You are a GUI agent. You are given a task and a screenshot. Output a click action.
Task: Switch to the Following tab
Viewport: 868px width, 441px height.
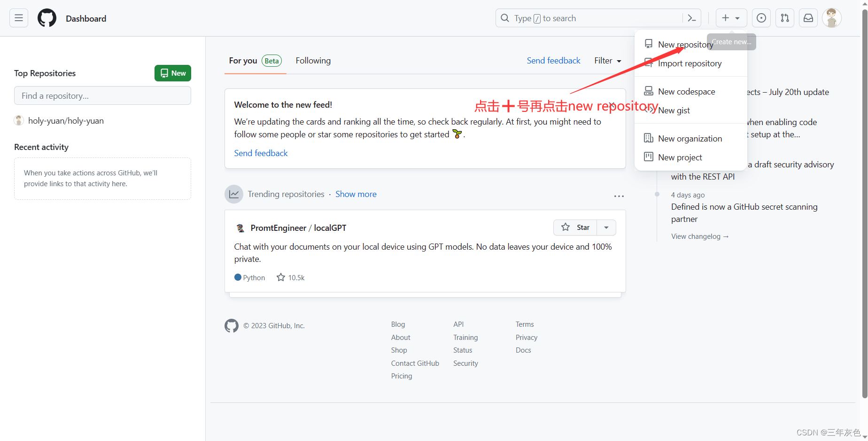(313, 60)
